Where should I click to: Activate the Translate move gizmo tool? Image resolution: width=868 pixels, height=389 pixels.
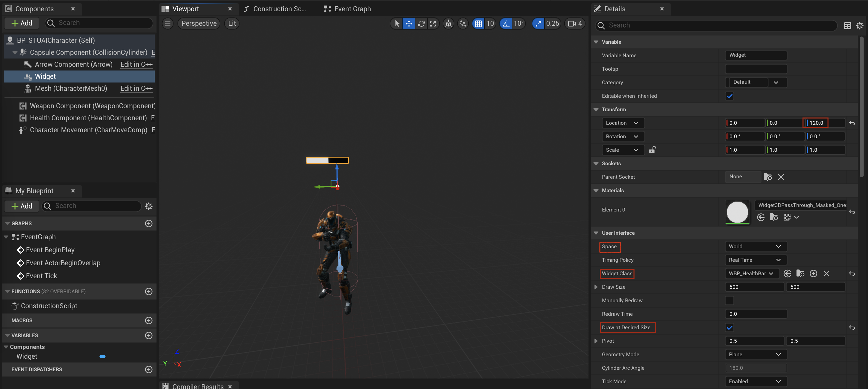(409, 23)
